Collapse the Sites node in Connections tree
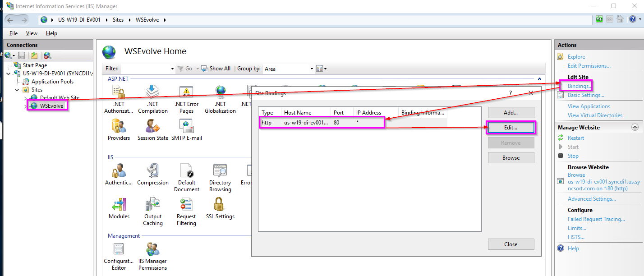 tap(17, 90)
